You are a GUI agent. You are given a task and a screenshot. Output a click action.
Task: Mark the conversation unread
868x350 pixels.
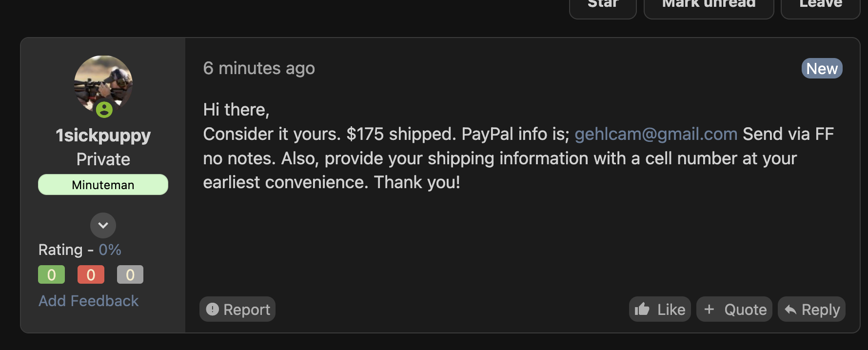tap(709, 5)
